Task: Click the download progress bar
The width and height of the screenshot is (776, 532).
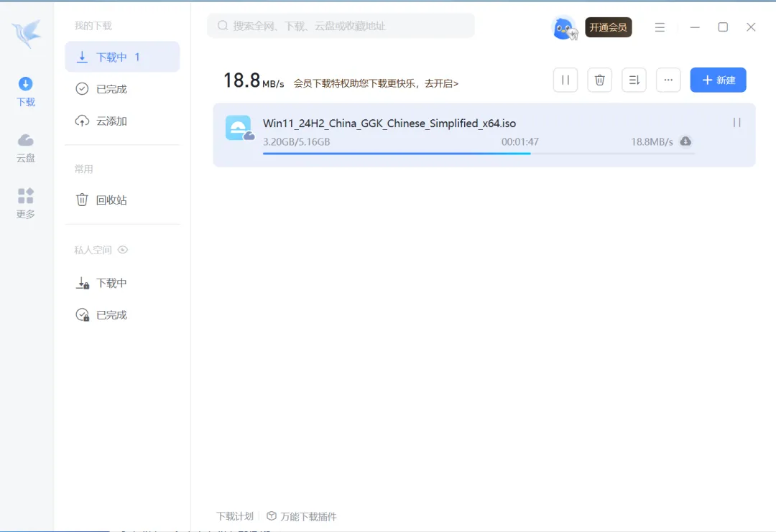Action: tap(479, 153)
